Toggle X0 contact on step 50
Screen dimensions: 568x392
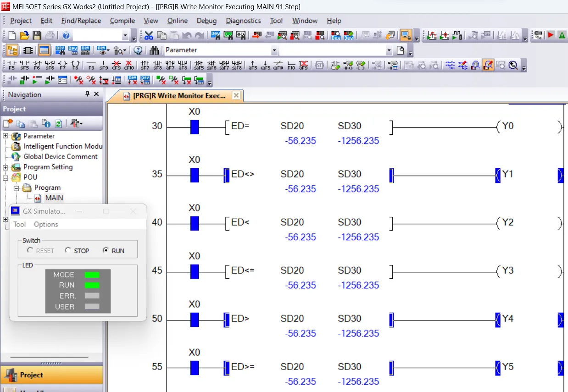point(195,320)
